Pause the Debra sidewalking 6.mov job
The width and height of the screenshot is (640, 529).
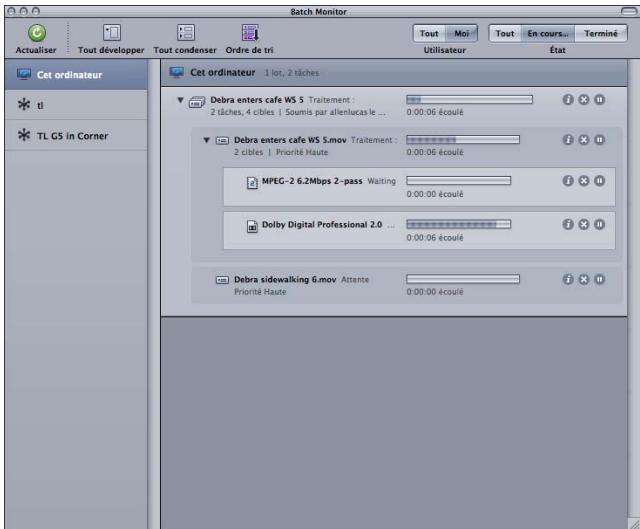point(600,279)
